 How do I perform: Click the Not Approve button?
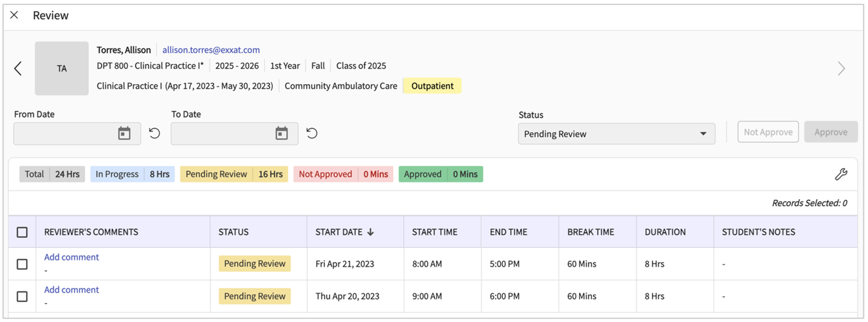[x=768, y=132]
